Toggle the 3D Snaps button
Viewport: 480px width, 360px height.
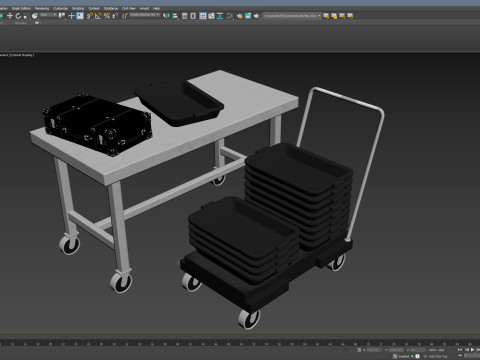(x=89, y=16)
